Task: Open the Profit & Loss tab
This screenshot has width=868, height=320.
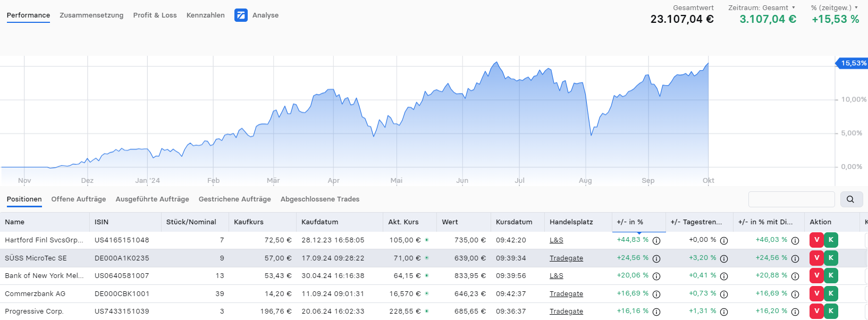Action: tap(155, 15)
